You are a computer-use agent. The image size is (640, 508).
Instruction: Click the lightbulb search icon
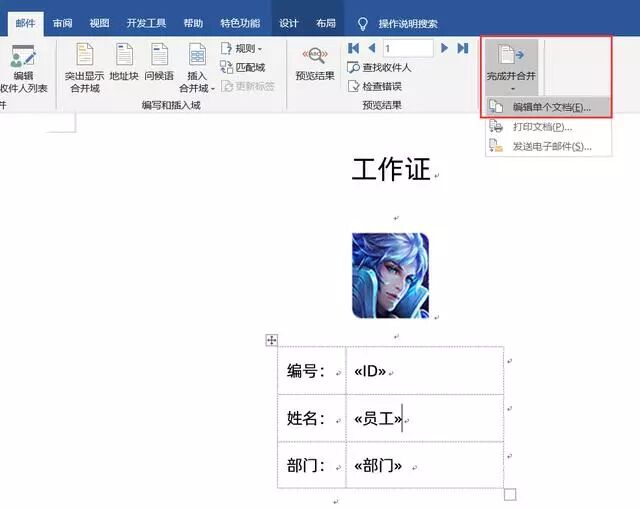coord(362,24)
